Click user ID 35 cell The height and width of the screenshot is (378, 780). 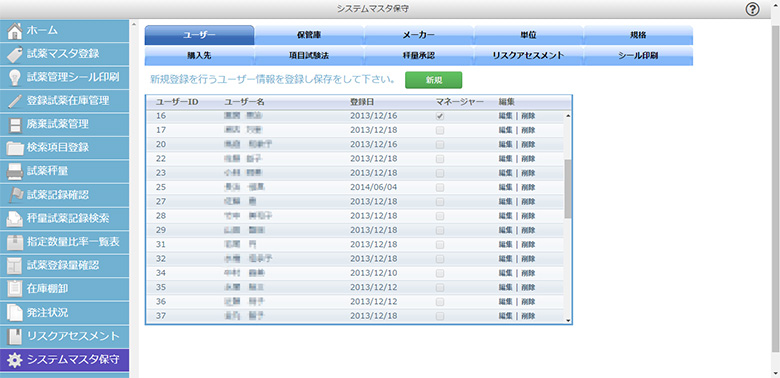click(161, 287)
